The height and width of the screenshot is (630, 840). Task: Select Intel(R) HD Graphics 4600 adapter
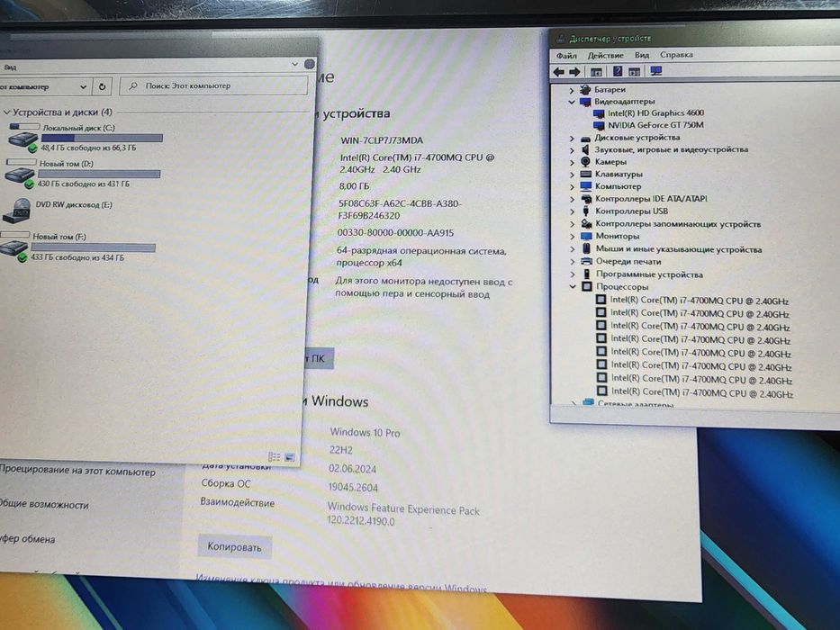[x=655, y=113]
